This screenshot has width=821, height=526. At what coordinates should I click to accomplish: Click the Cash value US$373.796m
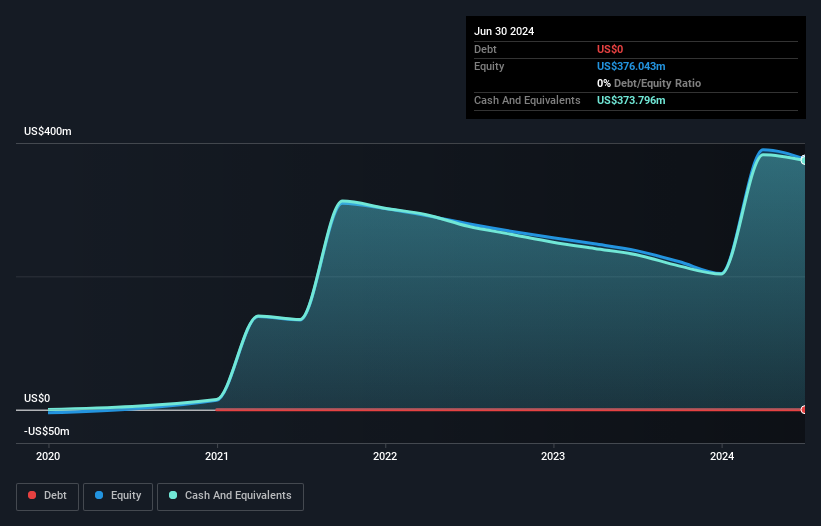[631, 100]
